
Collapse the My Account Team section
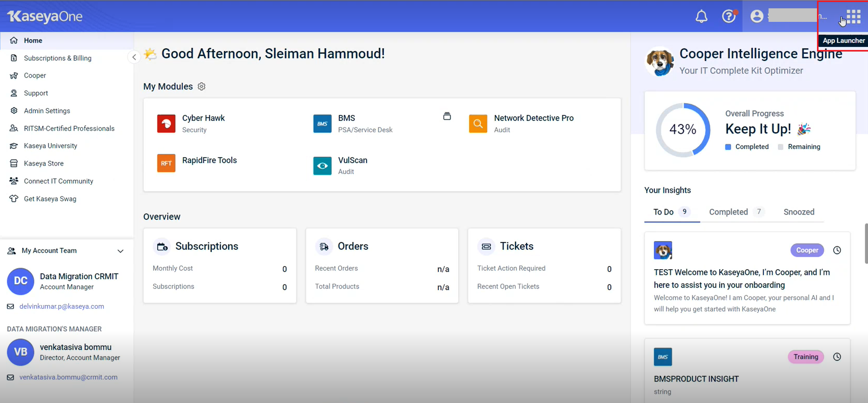[120, 251]
